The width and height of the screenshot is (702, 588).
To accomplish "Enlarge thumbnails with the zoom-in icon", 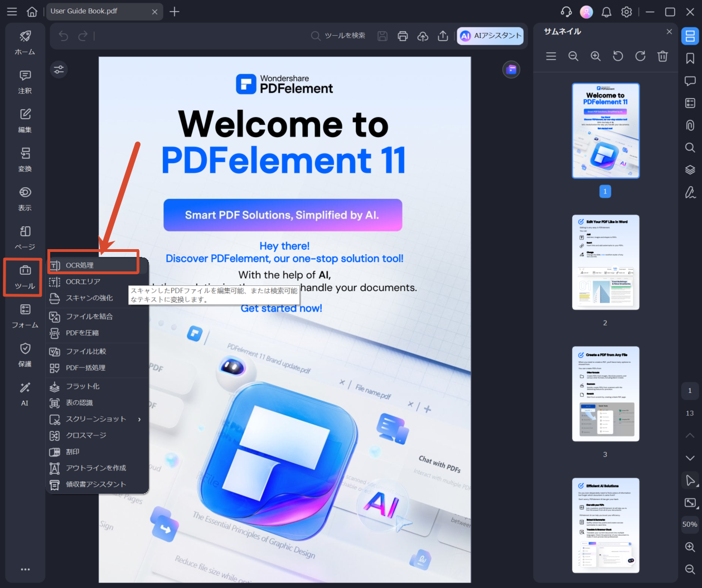I will (596, 56).
